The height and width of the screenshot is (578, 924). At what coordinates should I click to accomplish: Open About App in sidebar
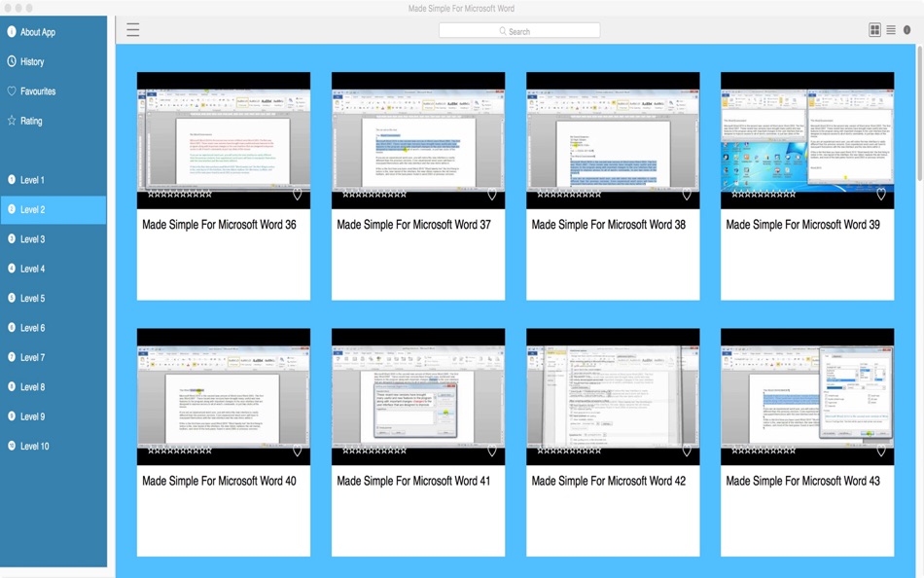pyautogui.click(x=53, y=32)
